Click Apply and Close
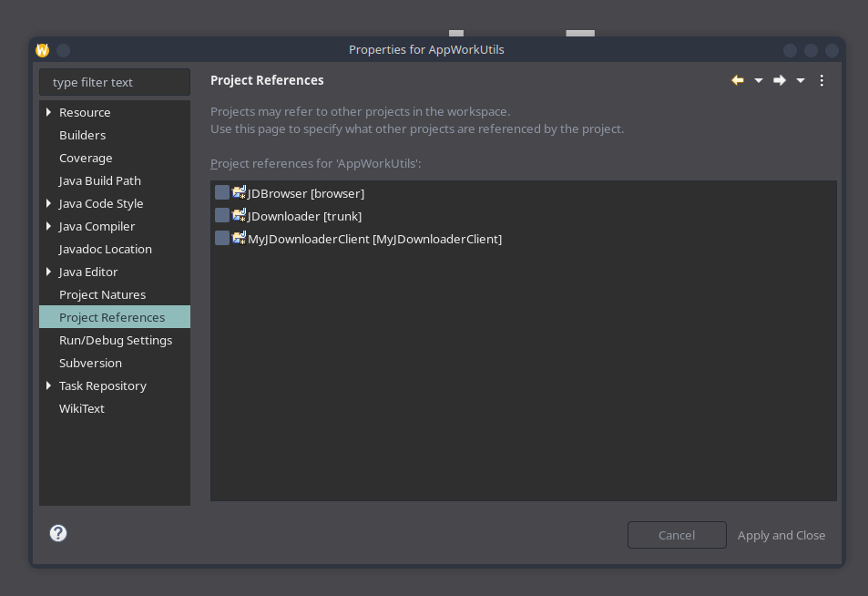The image size is (868, 596). (781, 536)
